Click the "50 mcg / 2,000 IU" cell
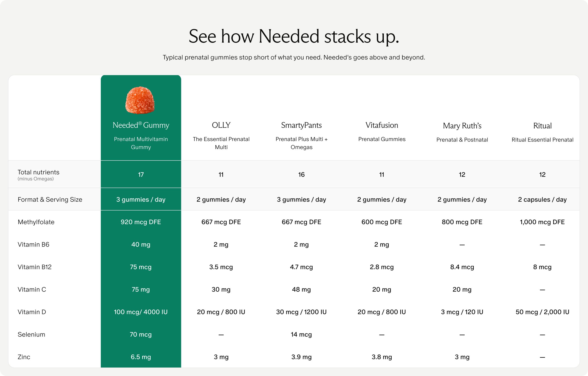588x376 pixels. coord(542,312)
